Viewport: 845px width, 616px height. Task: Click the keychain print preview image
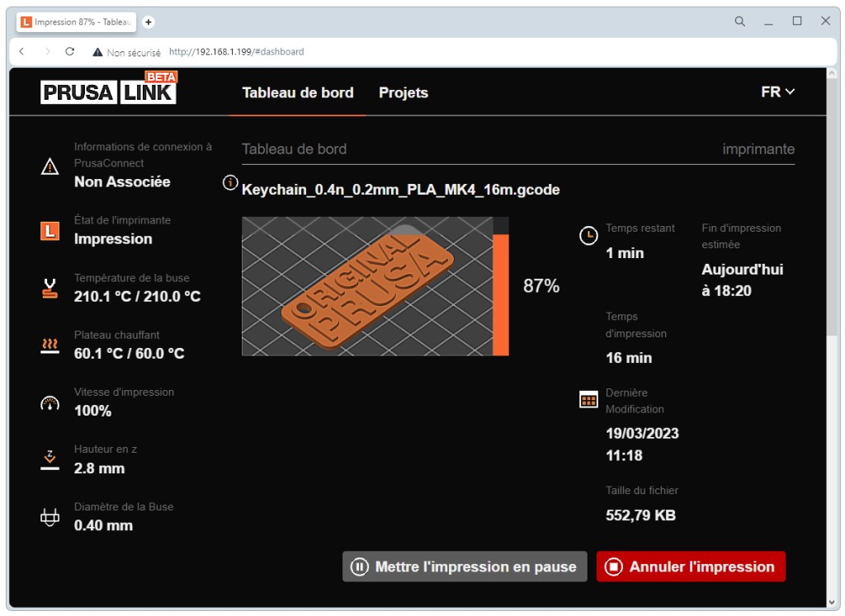[x=371, y=286]
